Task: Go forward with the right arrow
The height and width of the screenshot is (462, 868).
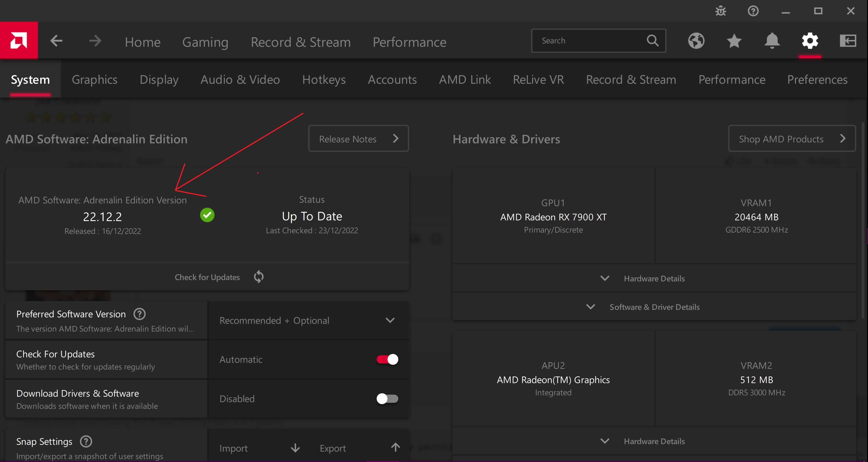Action: point(95,41)
